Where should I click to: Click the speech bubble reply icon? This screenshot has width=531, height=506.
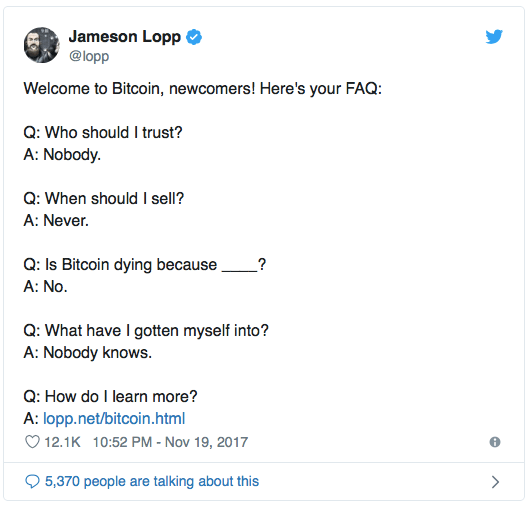click(33, 481)
